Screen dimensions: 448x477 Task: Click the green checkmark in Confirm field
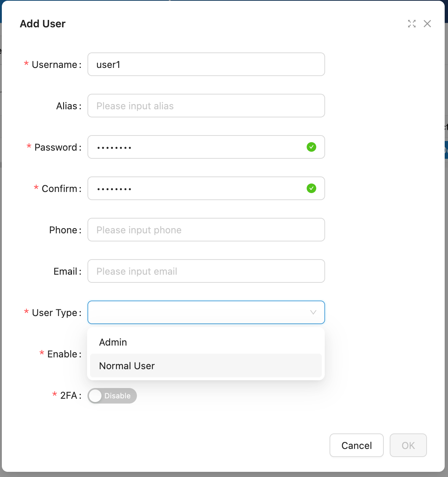point(311,188)
